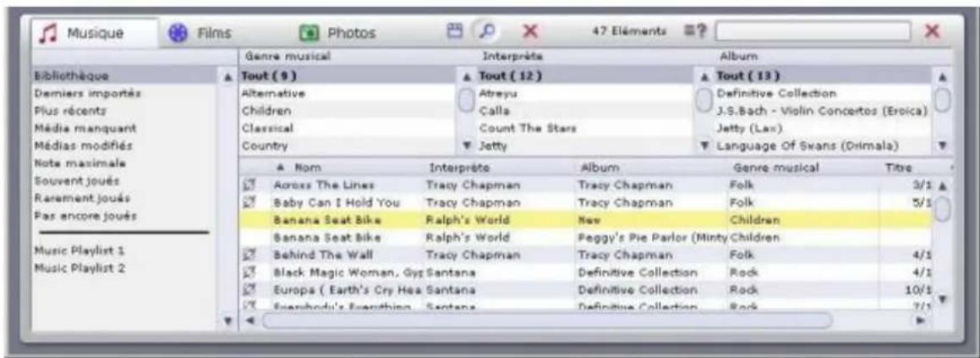
Task: Select Média manquant in the sidebar
Action: tap(125, 129)
